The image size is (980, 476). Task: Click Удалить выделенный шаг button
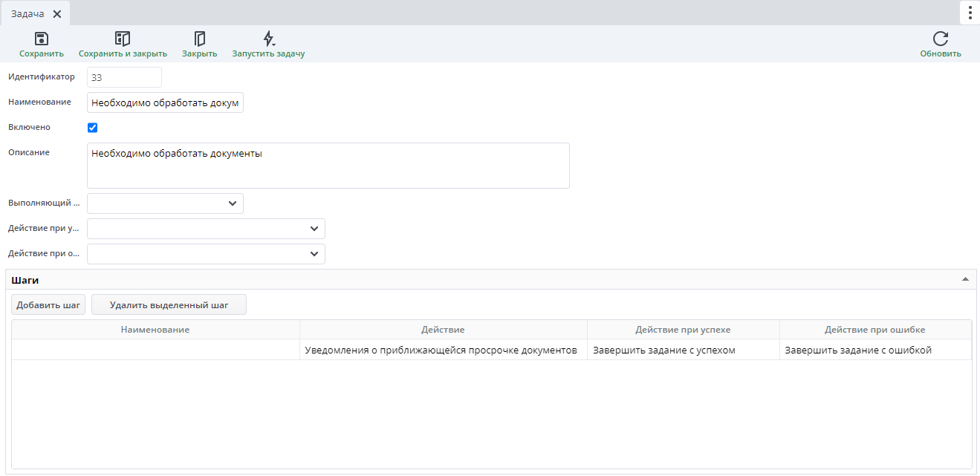tap(168, 304)
